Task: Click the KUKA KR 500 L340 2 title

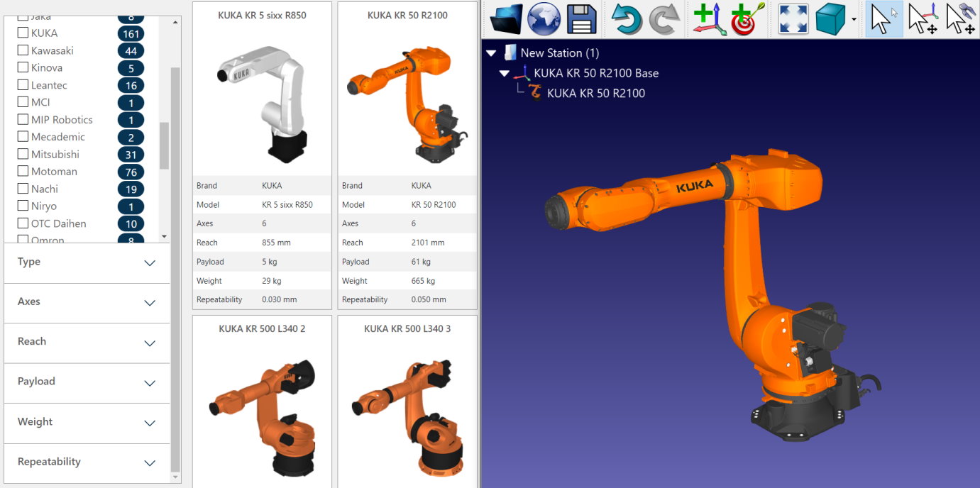Action: [x=262, y=328]
